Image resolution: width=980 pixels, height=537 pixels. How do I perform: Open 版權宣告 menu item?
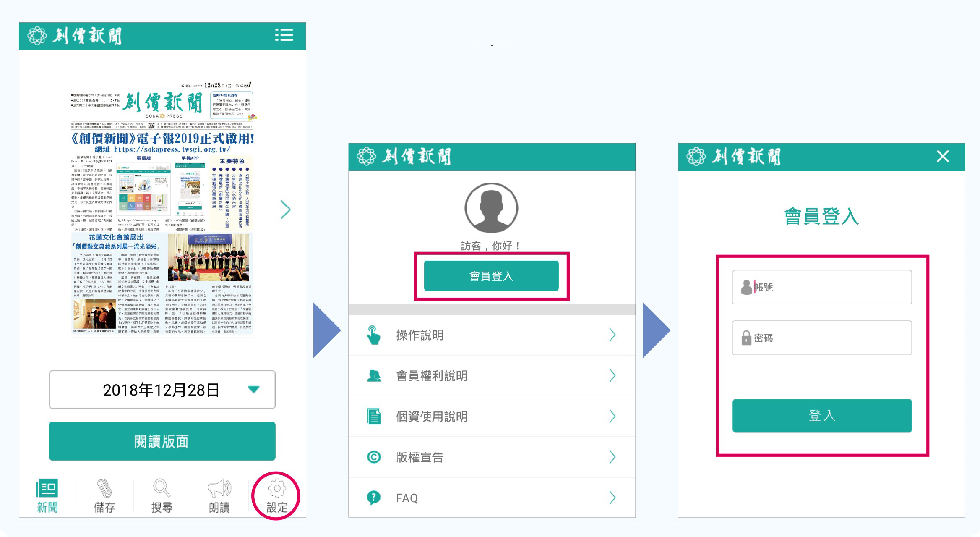click(x=420, y=457)
